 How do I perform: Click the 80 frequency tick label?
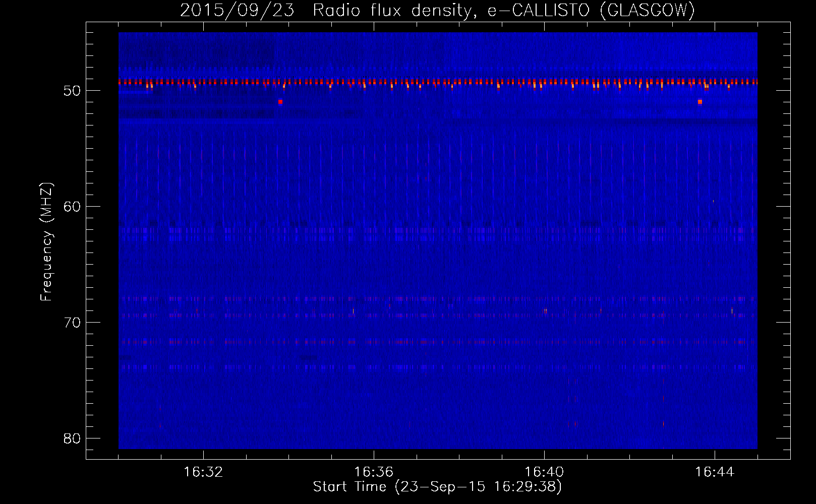coord(73,438)
